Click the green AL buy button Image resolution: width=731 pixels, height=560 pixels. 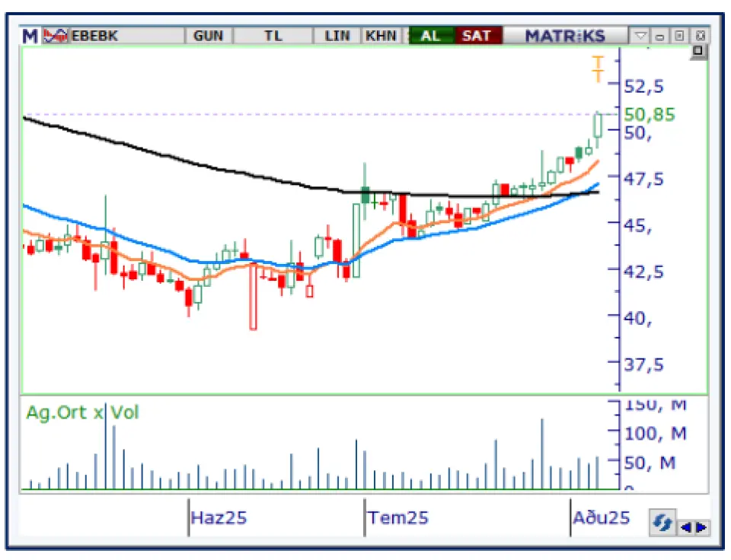[431, 36]
